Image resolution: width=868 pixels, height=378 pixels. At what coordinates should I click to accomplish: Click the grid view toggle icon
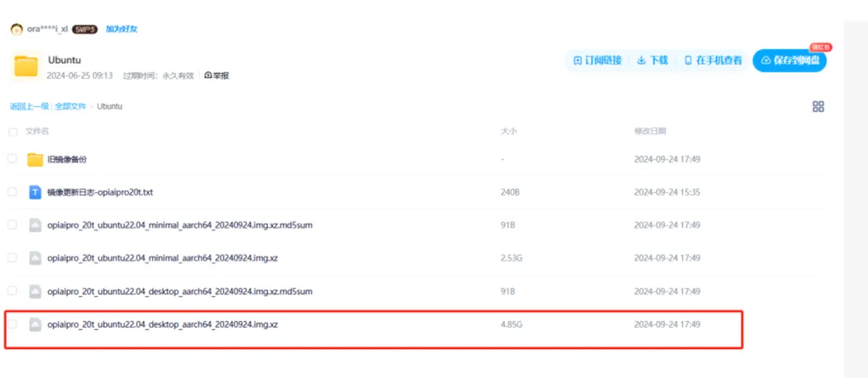pos(818,106)
